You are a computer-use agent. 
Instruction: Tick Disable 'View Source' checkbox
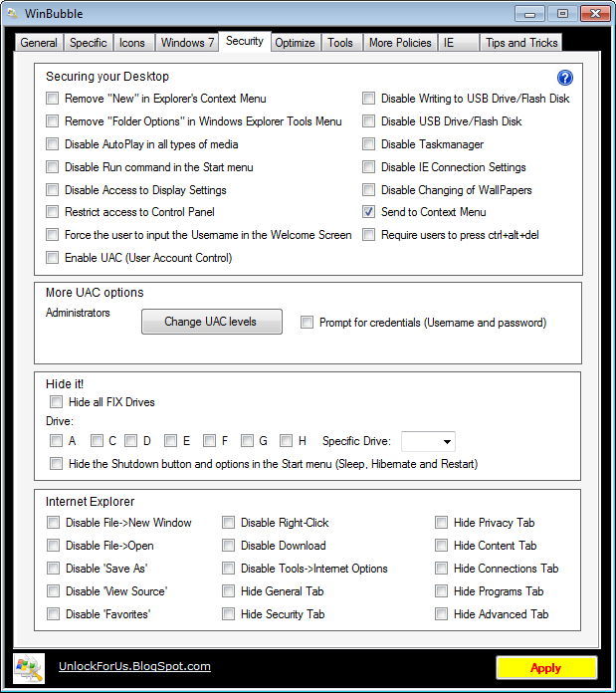click(53, 590)
